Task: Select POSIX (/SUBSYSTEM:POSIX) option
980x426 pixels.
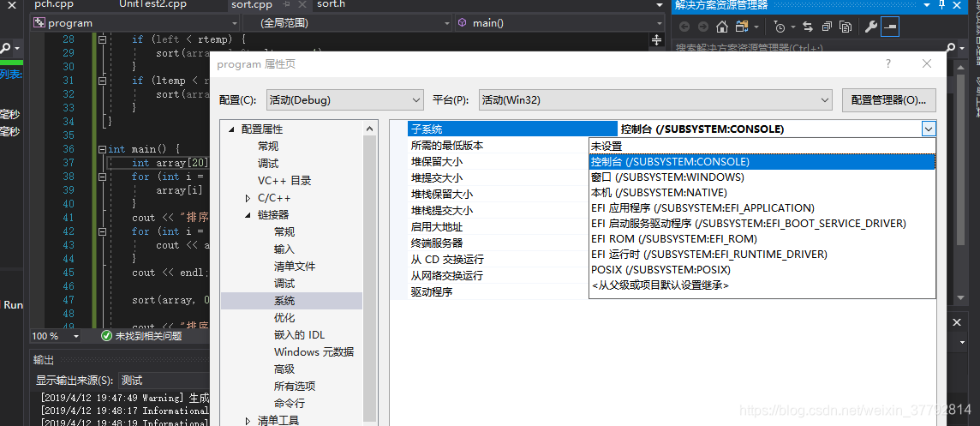Action: click(x=762, y=270)
